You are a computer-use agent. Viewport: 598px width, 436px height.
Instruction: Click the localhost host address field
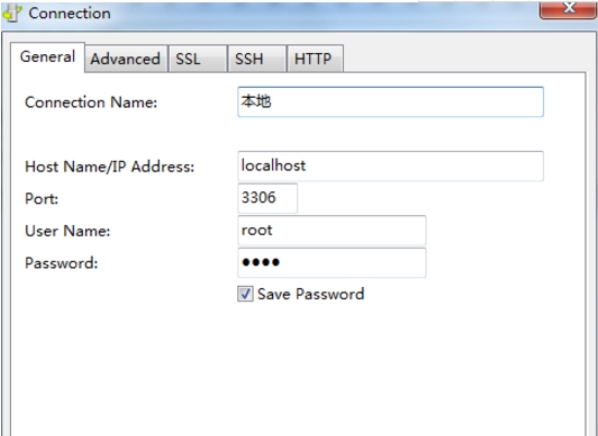[x=391, y=166]
